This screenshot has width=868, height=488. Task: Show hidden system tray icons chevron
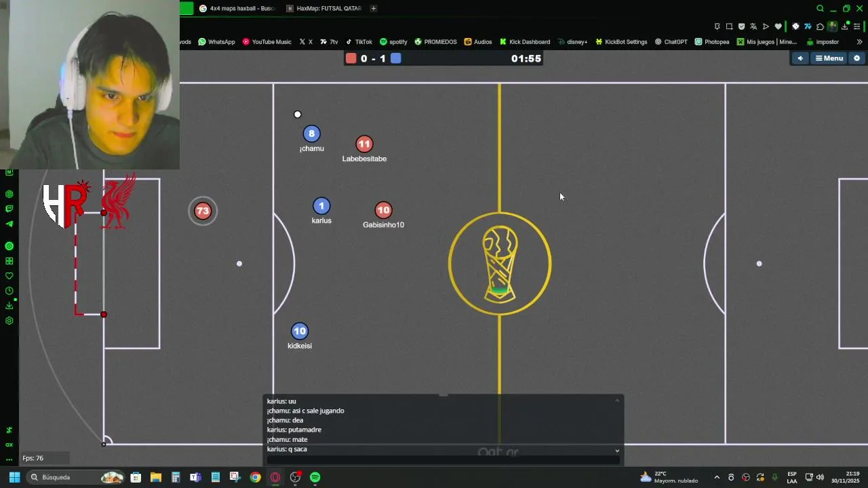pyautogui.click(x=717, y=477)
